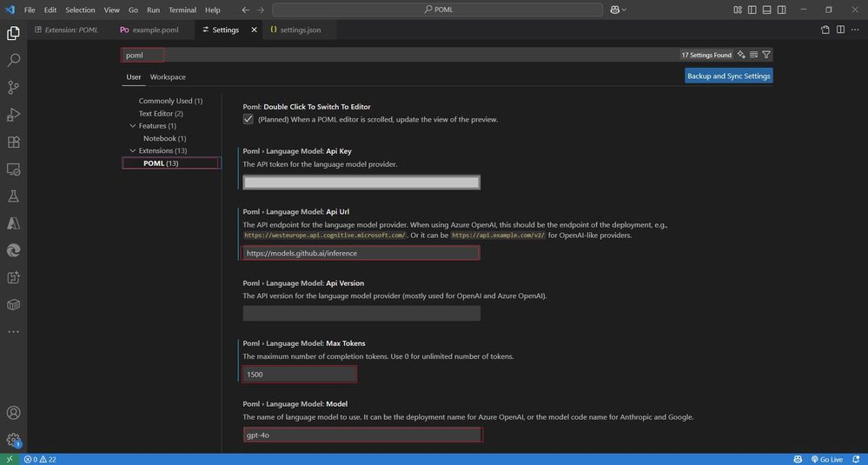The image size is (868, 465).
Task: Open the remote window indicator in status bar
Action: pyautogui.click(x=10, y=460)
